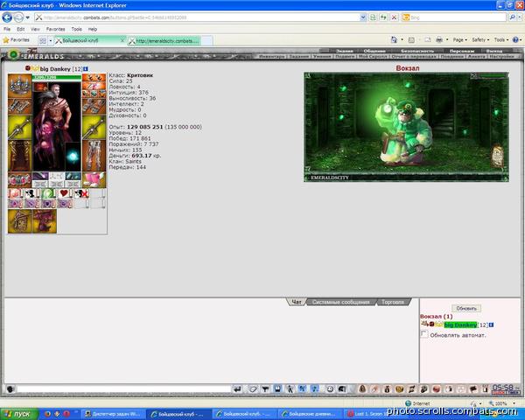Open the Help menu

click(93, 29)
